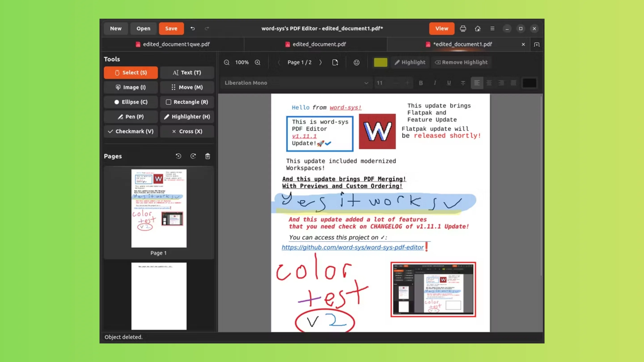This screenshot has height=362, width=644.
Task: Click the new tab icon
Action: (x=536, y=44)
